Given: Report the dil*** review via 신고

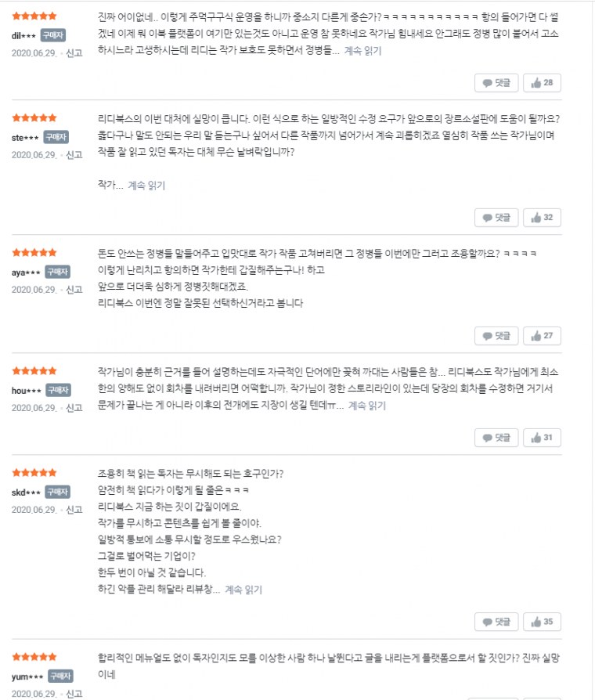Looking at the screenshot, I should pos(74,53).
